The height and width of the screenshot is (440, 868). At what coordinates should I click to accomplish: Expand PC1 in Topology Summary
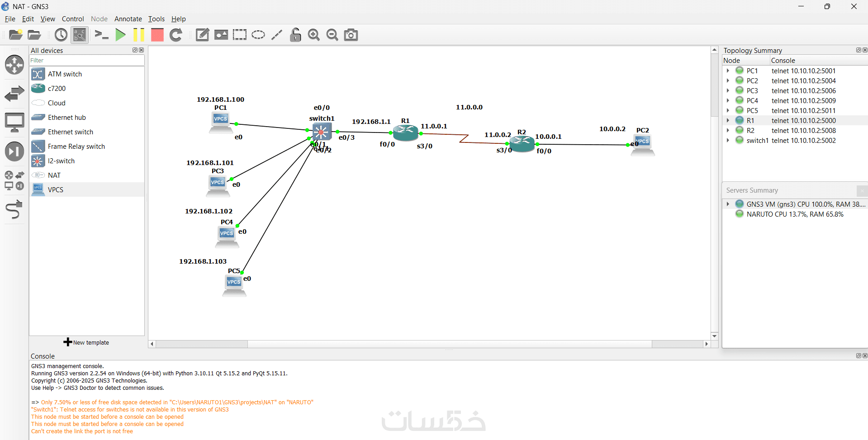click(728, 71)
